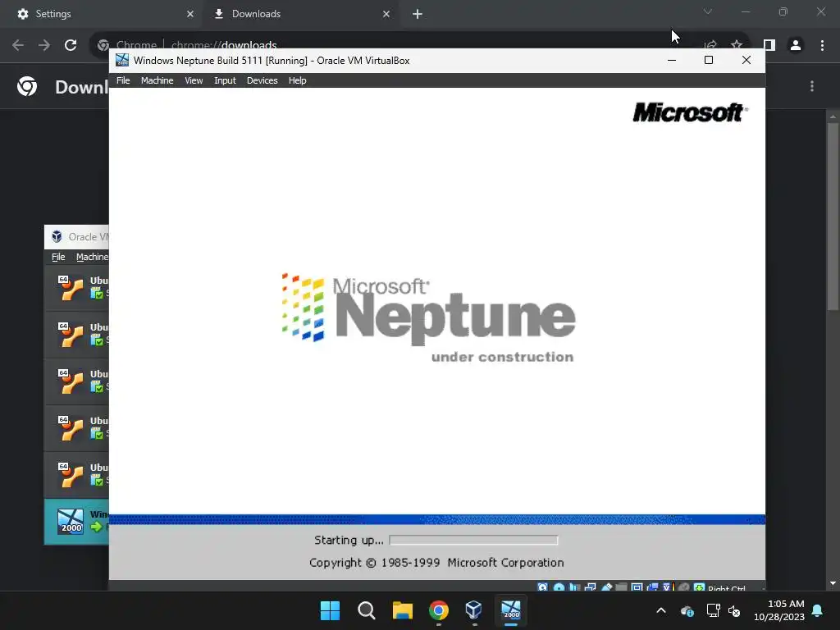Open the Help menu of the VM window
Viewport: 840px width, 630px height.
(x=297, y=80)
